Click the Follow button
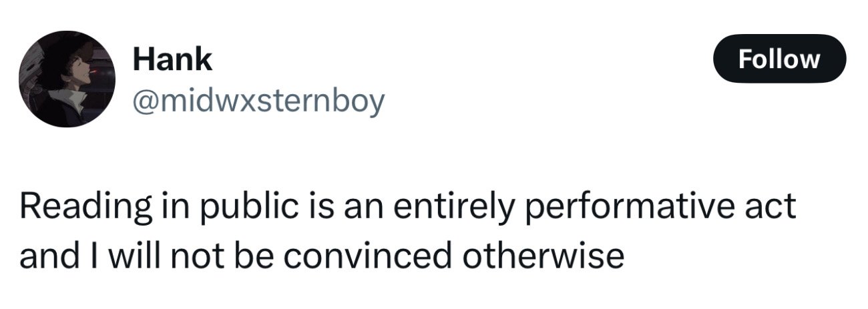 [x=780, y=59]
